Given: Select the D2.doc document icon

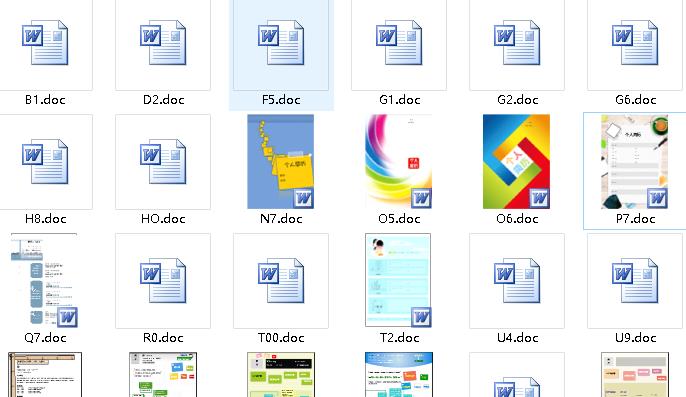Looking at the screenshot, I should [x=163, y=42].
